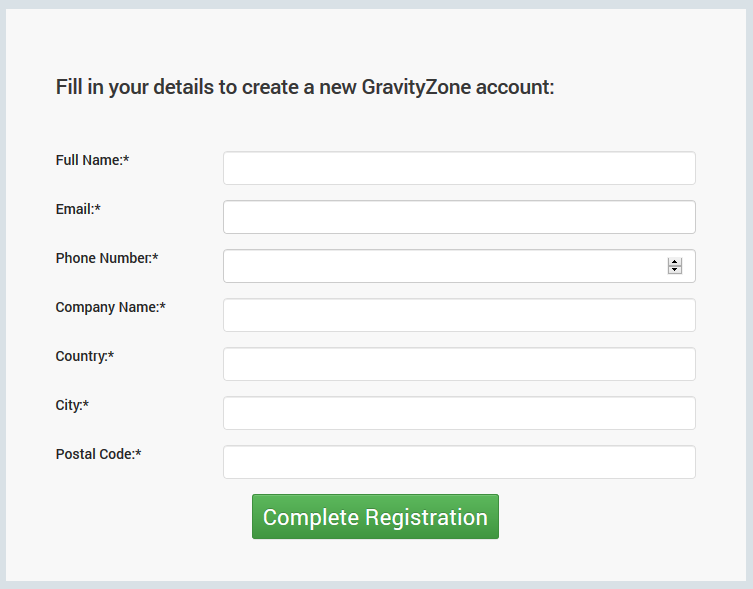Click the Complete Registration button
Image resolution: width=753 pixels, height=589 pixels.
coord(375,517)
